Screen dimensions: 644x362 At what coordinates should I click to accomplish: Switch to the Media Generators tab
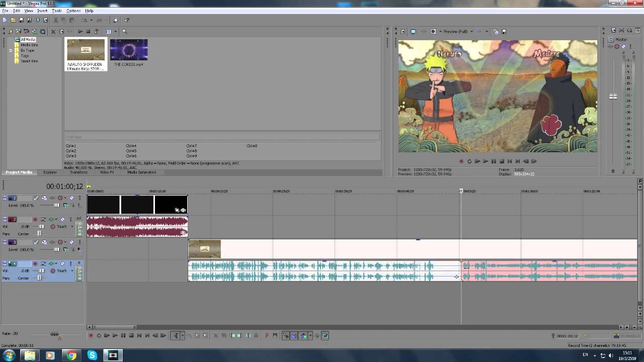point(142,172)
